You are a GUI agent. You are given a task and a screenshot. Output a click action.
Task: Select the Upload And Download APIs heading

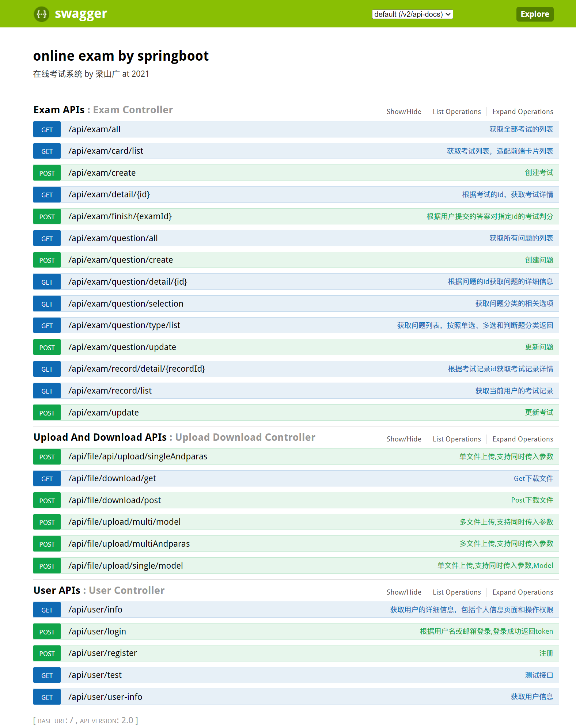[100, 437]
